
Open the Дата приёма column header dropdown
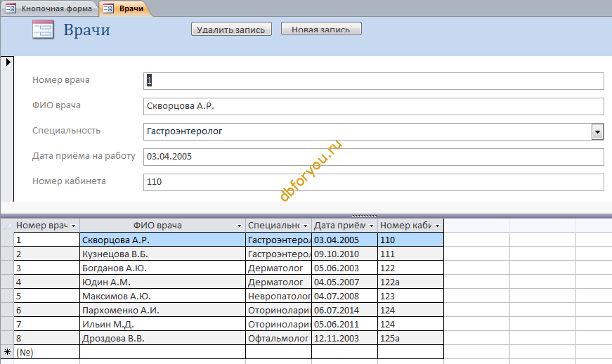[371, 226]
